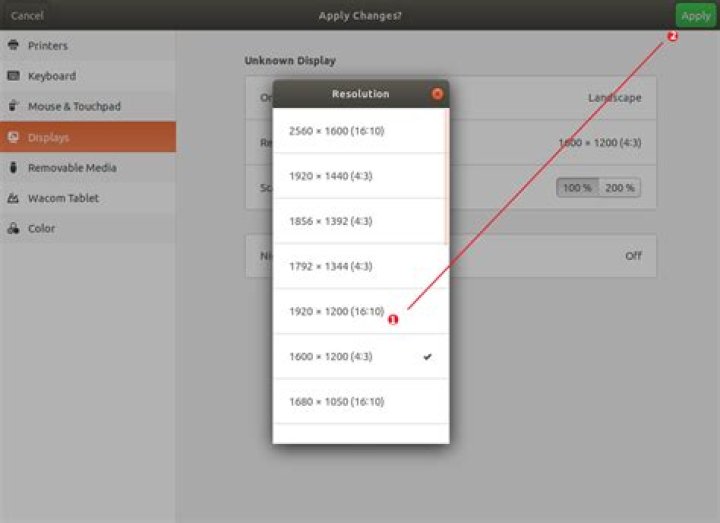Viewport: 720px width, 523px height.
Task: Go to Mouse & Touchpad settings
Action: [88, 106]
